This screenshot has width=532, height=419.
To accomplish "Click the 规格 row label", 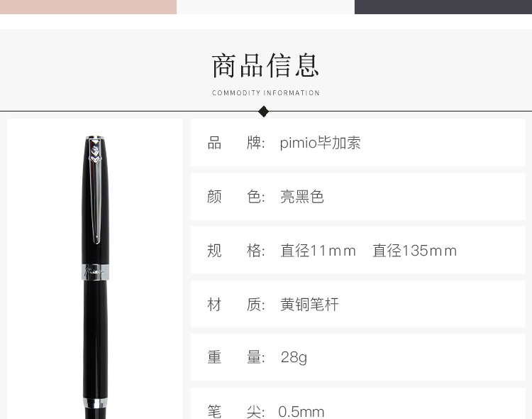I will pyautogui.click(x=236, y=251).
